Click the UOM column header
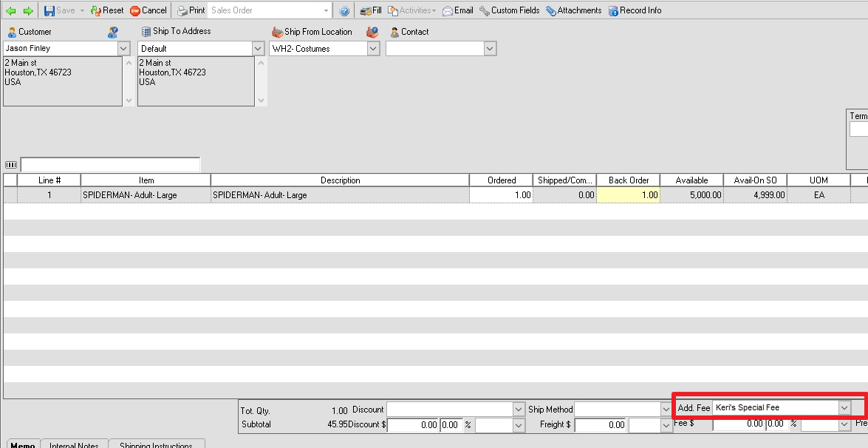The image size is (868, 448). click(x=819, y=180)
